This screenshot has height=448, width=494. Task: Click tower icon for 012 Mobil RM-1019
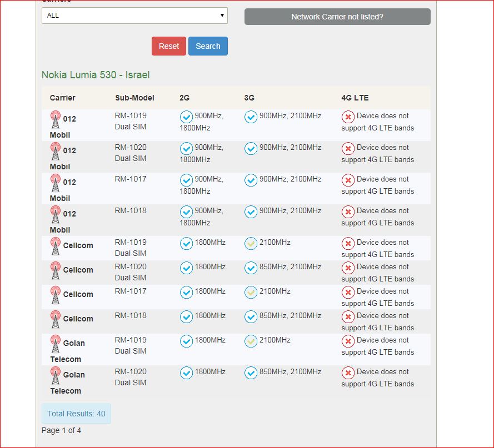point(56,119)
